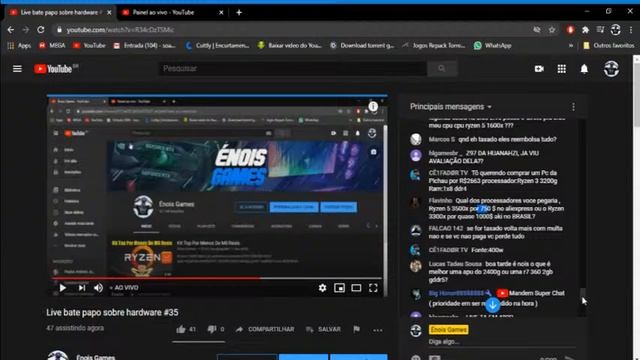Expand hidden bookmarks chevron
The height and width of the screenshot is (360, 640).
tap(571, 46)
